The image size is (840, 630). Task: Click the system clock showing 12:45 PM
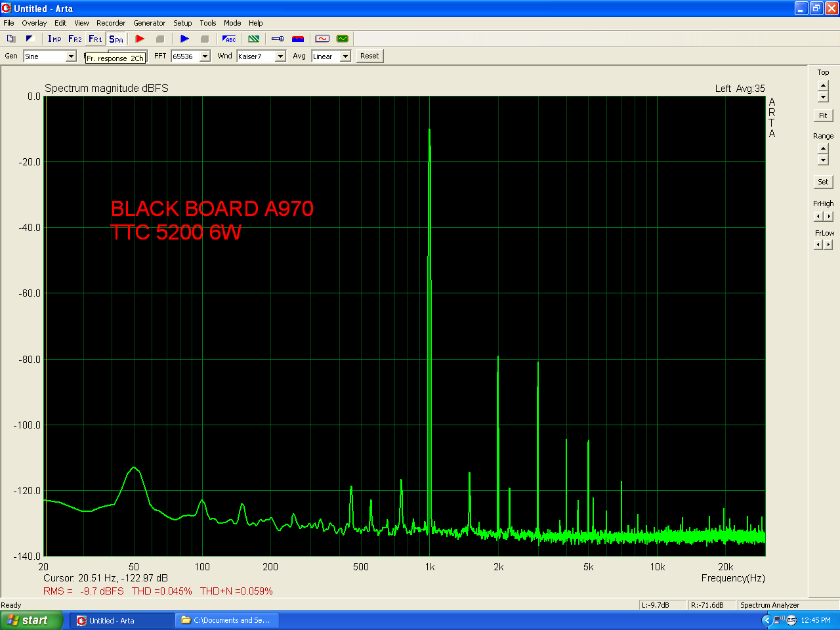click(816, 620)
